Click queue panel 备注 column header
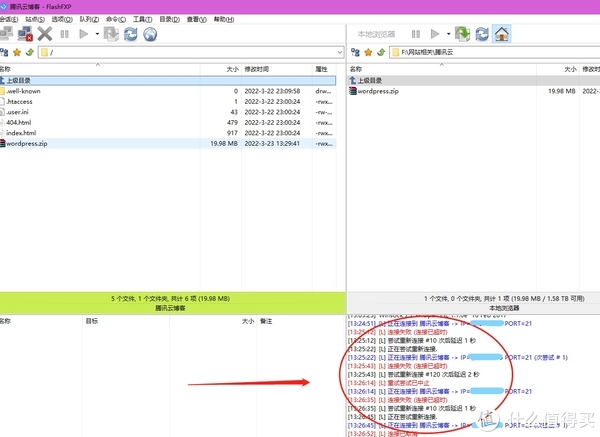600x437 pixels. [266, 321]
